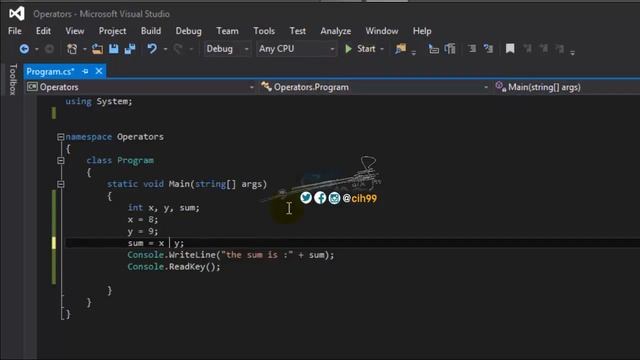Click the New Project toolbar icon
640x360 pixels.
[72, 49]
